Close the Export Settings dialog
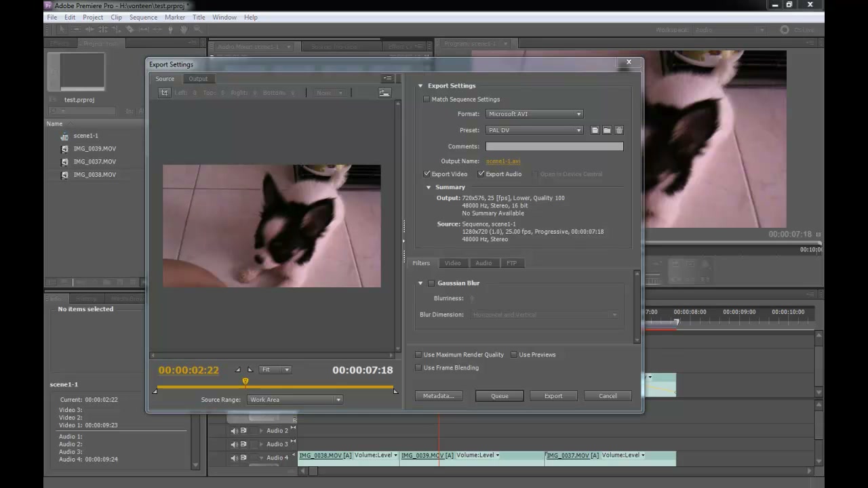This screenshot has height=488, width=868. coord(629,62)
